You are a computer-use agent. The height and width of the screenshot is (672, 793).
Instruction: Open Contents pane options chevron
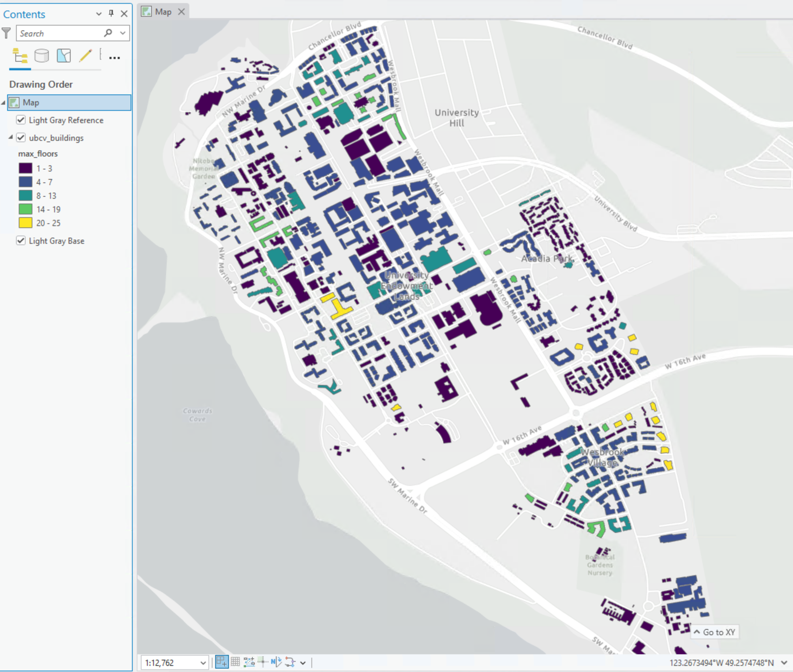(99, 14)
